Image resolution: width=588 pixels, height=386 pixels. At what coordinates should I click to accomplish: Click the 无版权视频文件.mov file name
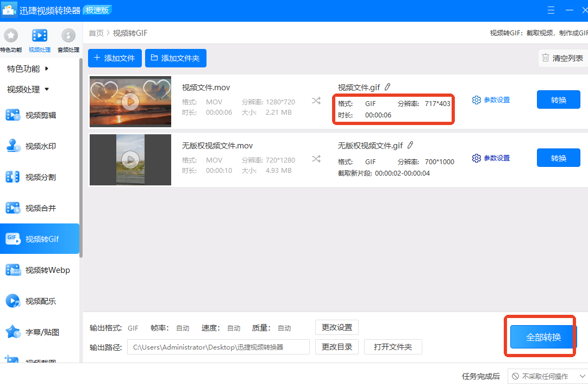click(x=217, y=146)
